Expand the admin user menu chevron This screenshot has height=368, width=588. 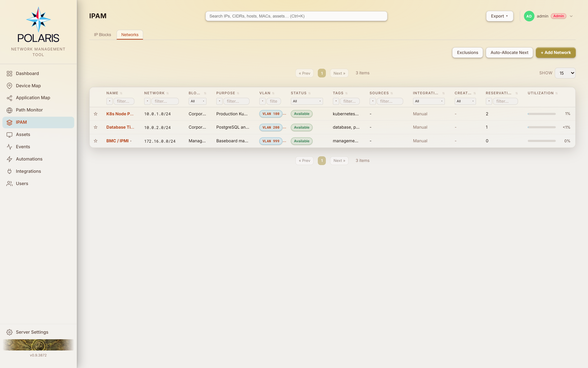[x=571, y=16]
